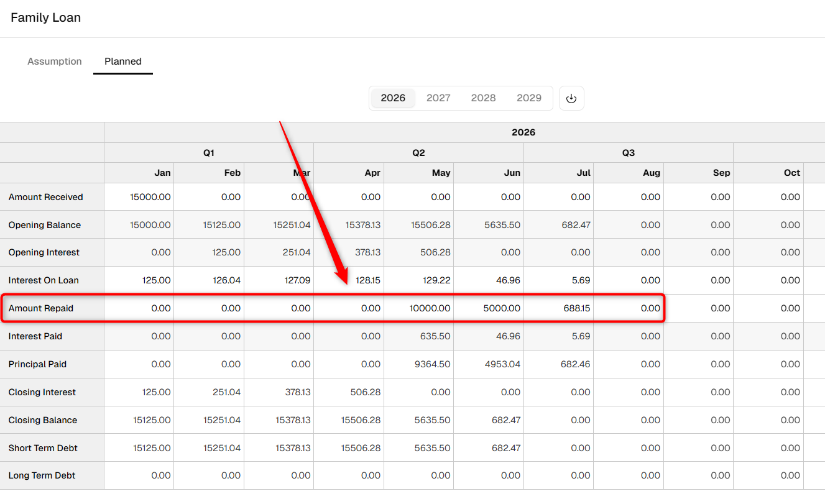Click the Closing Balance row label
Screen dimensions: 825x504
(43, 420)
